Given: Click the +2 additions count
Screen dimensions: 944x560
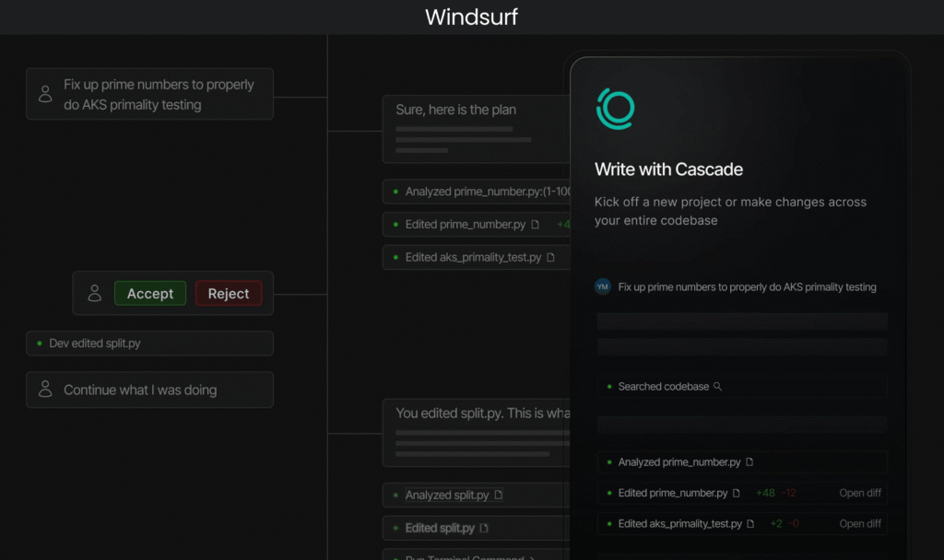Looking at the screenshot, I should click(x=776, y=524).
